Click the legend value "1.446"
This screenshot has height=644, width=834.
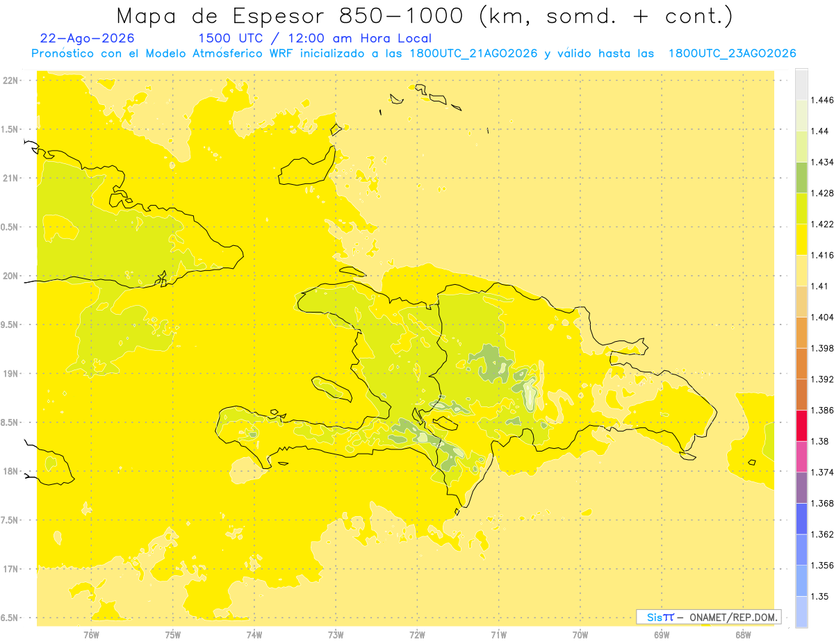(x=821, y=100)
